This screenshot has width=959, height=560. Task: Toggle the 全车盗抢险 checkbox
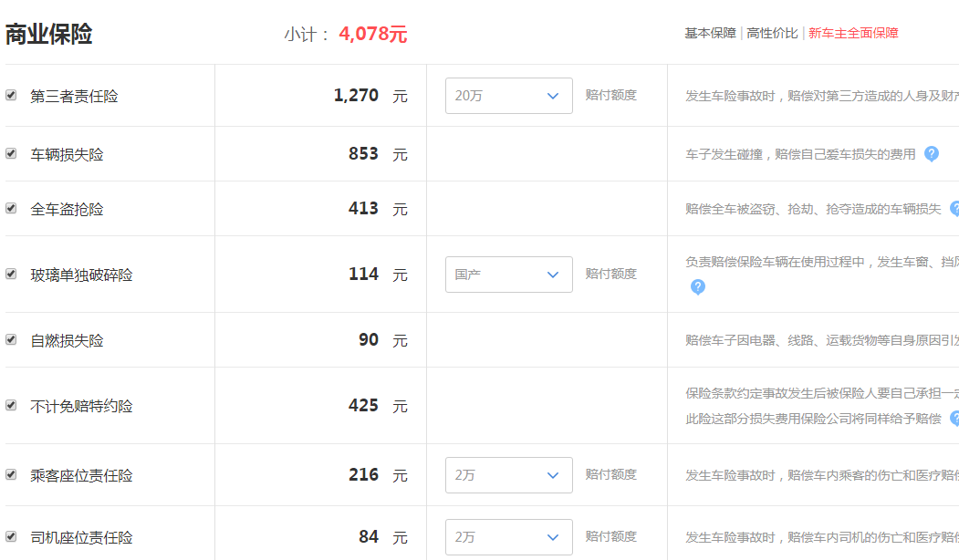[11, 209]
